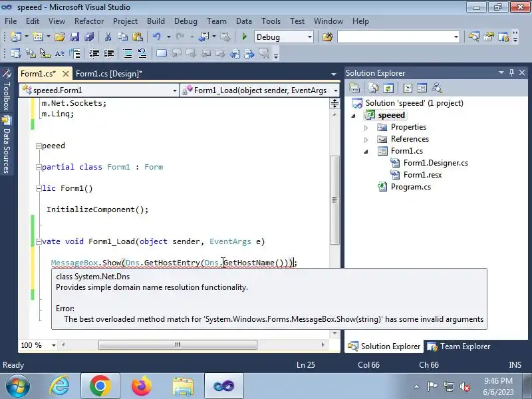Close the Form1.cs* tab
The height and width of the screenshot is (399, 532).
tap(66, 74)
